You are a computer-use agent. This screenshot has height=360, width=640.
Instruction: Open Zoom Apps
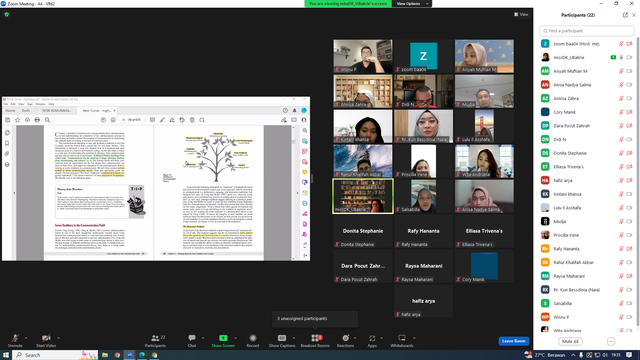tap(372, 340)
